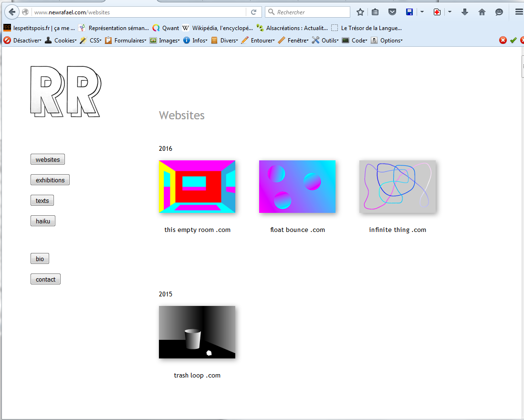524x420 pixels.
Task: Click the exhibitions navigation button
Action: [50, 180]
